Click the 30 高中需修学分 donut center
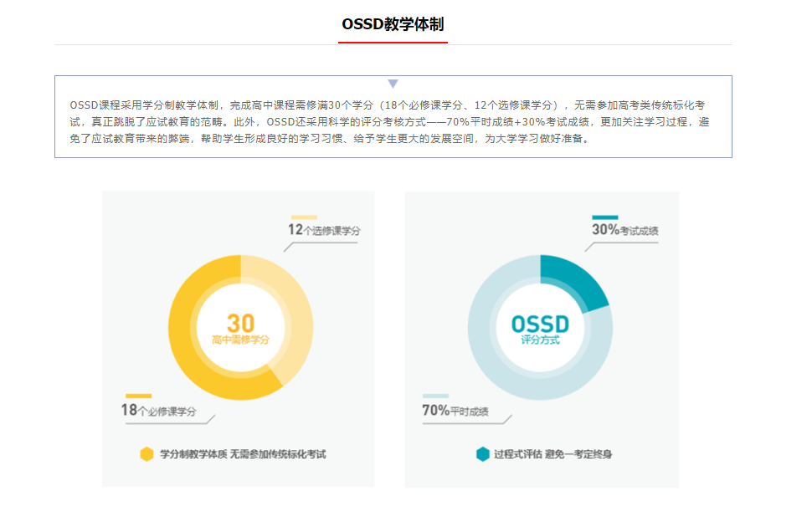 [241, 329]
